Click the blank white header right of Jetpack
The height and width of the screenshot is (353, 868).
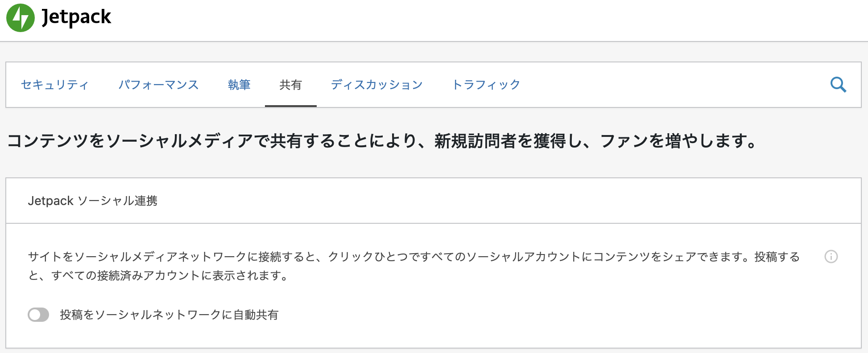pyautogui.click(x=491, y=20)
